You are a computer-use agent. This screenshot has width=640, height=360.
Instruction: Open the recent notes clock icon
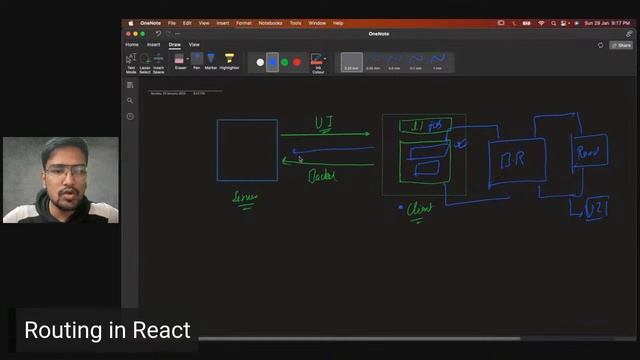(x=130, y=116)
